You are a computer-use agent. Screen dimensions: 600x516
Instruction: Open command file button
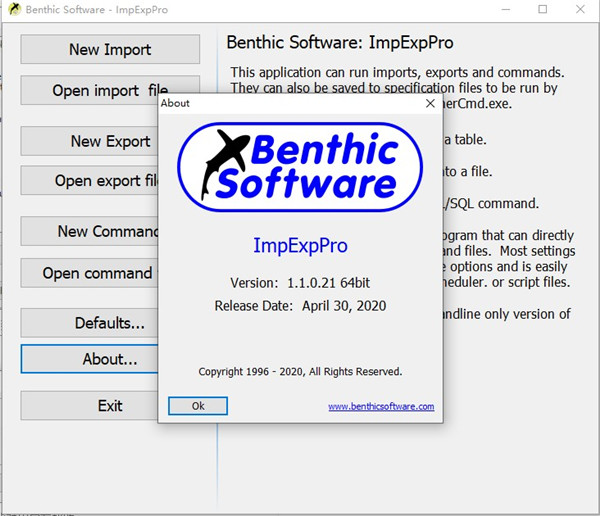[89, 273]
